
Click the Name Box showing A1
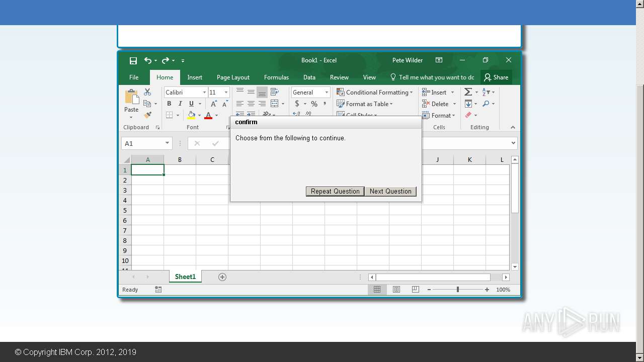pyautogui.click(x=147, y=143)
